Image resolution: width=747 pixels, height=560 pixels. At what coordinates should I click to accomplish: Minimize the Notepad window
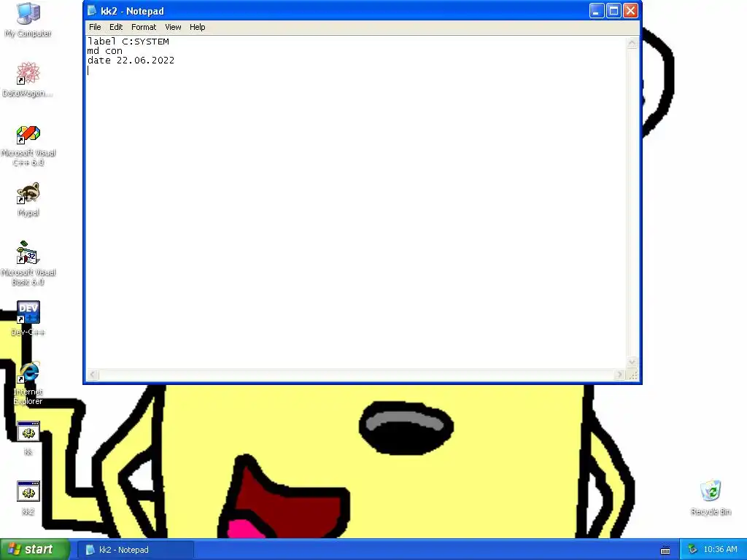point(597,10)
